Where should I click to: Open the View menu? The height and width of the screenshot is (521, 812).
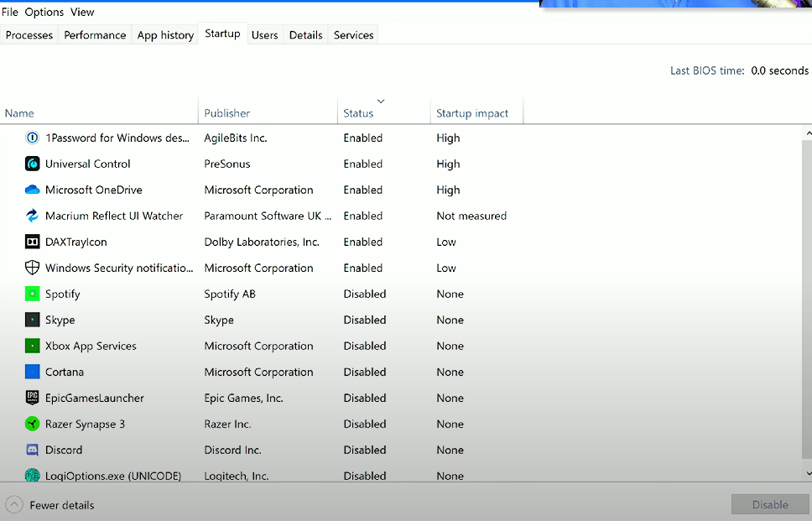(x=82, y=12)
